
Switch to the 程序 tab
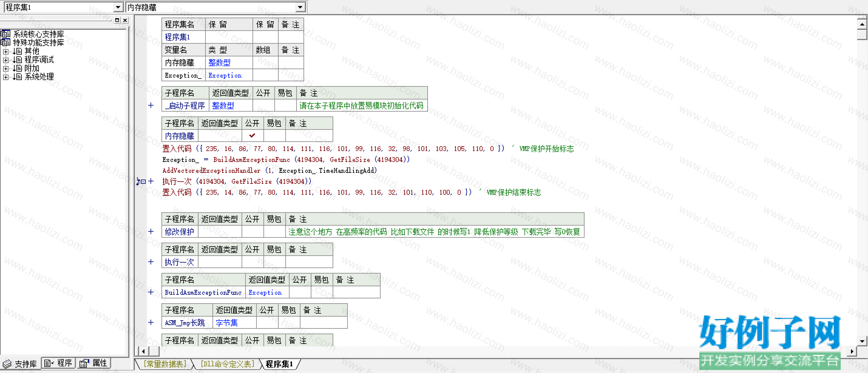(x=58, y=363)
